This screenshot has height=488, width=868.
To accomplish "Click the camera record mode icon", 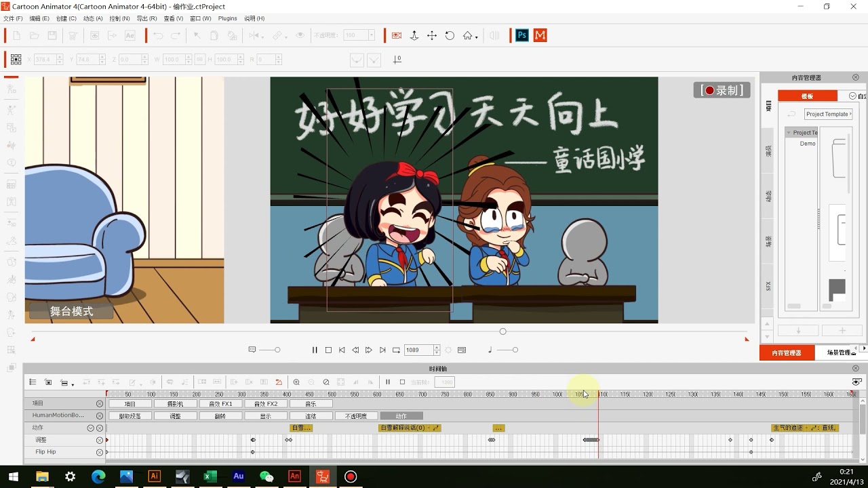I will (x=397, y=35).
